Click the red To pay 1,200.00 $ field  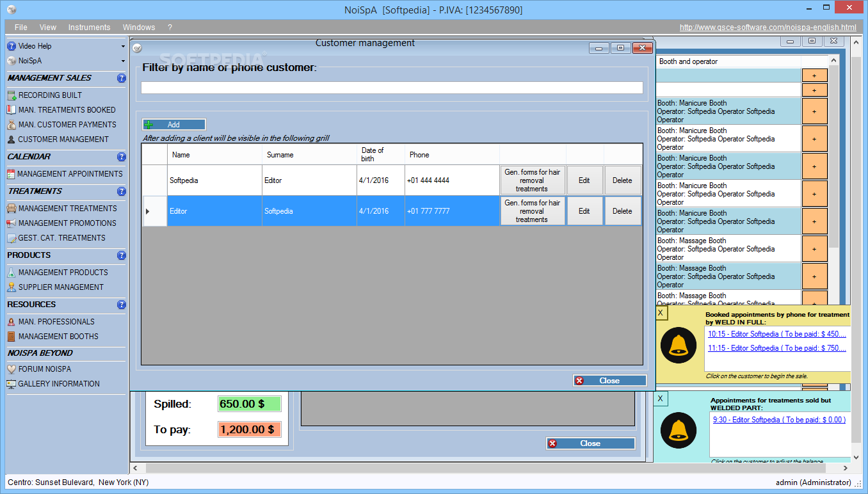(x=249, y=429)
